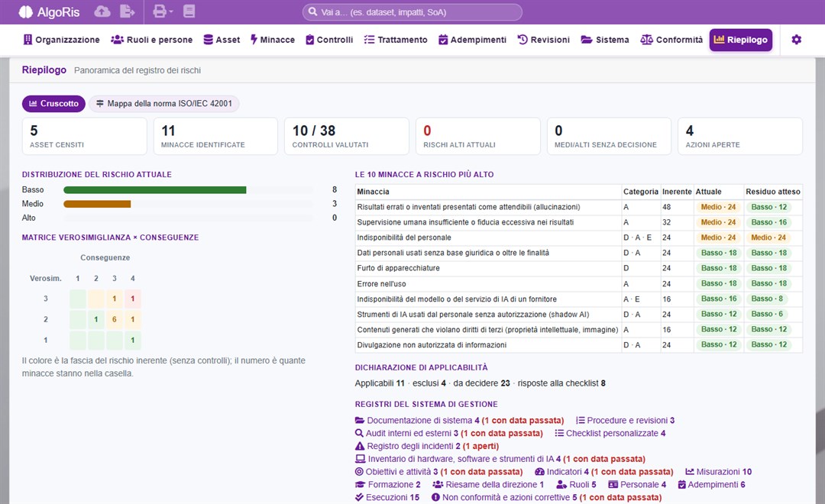This screenshot has height=504, width=825.
Task: Click the Dichiarazione di applicabilità summary text
Action: 480,383
